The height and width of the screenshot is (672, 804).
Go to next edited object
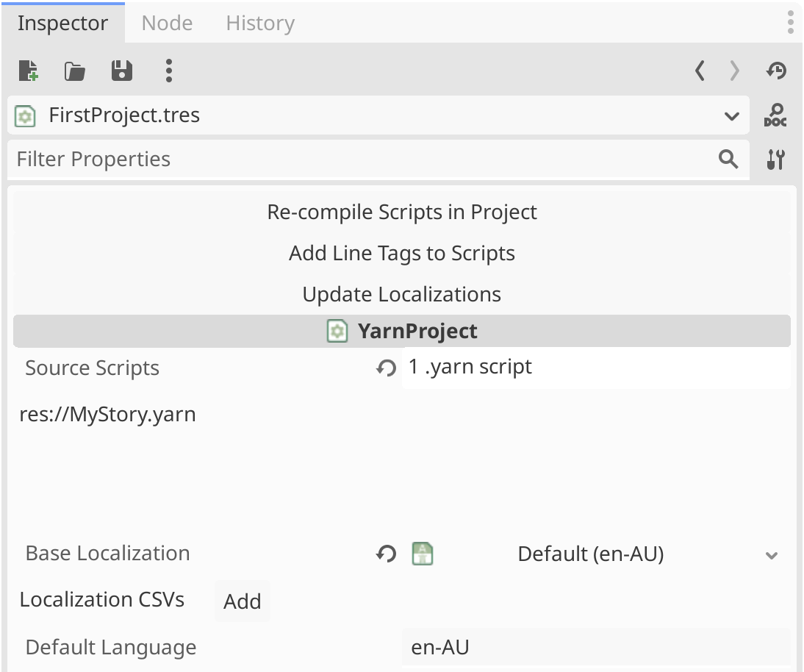point(734,71)
